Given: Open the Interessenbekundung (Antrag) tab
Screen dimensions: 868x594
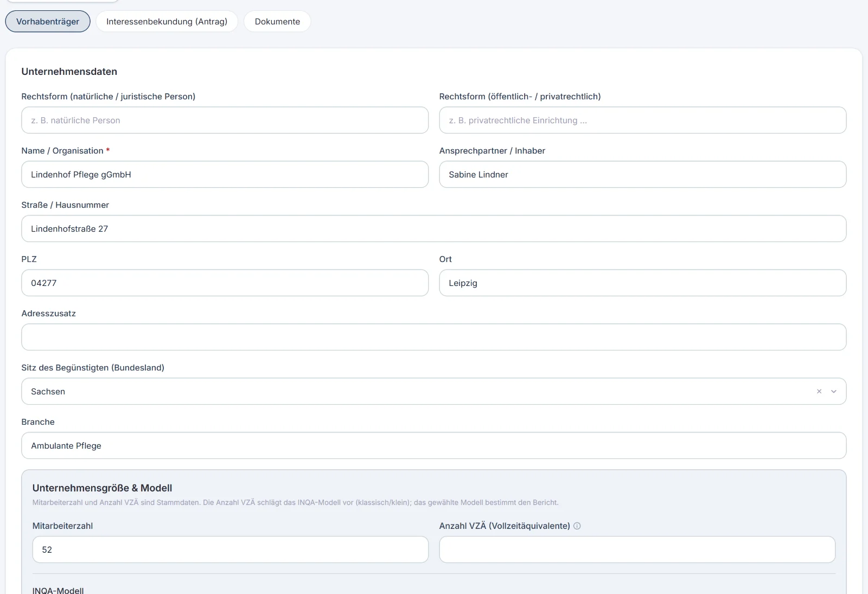Looking at the screenshot, I should coord(167,21).
